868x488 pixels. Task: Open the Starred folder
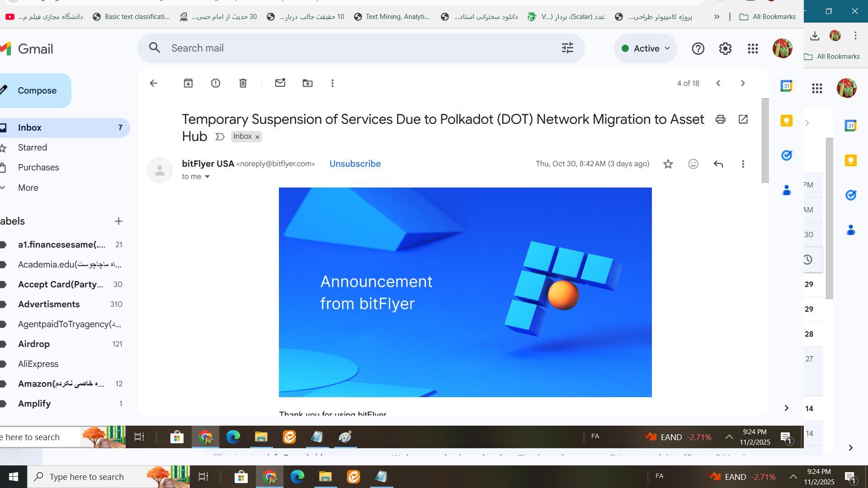(x=33, y=148)
